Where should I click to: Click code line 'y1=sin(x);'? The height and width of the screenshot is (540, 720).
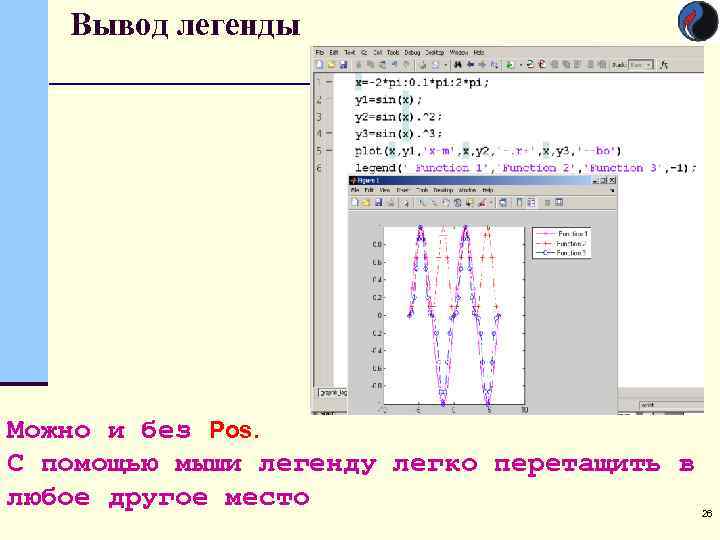(388, 100)
